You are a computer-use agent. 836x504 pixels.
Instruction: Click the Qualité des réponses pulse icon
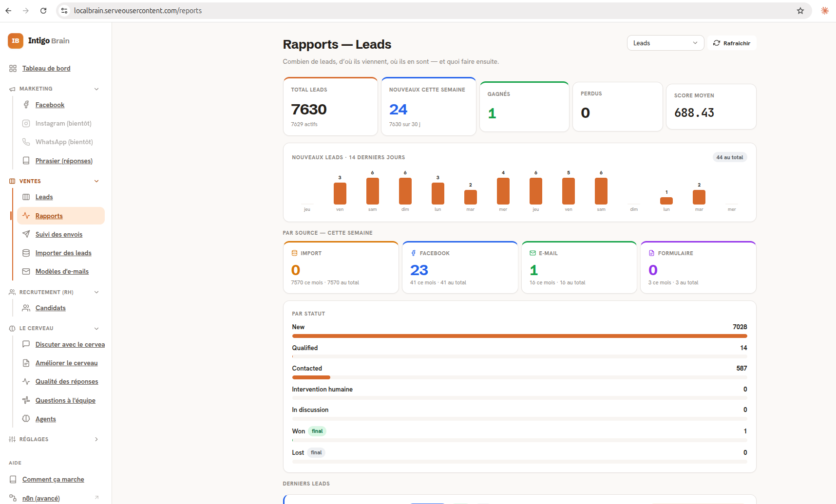tap(26, 382)
